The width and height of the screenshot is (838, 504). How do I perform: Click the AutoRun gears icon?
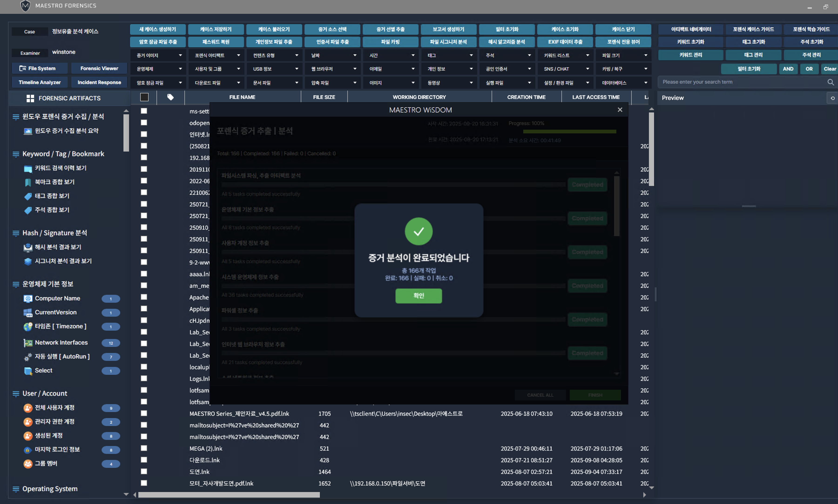tap(28, 357)
